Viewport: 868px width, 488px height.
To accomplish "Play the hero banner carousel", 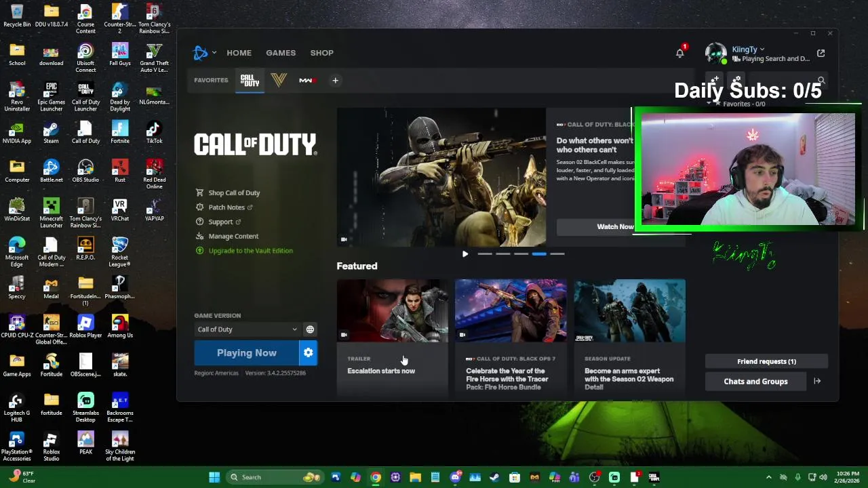I will pyautogui.click(x=465, y=254).
